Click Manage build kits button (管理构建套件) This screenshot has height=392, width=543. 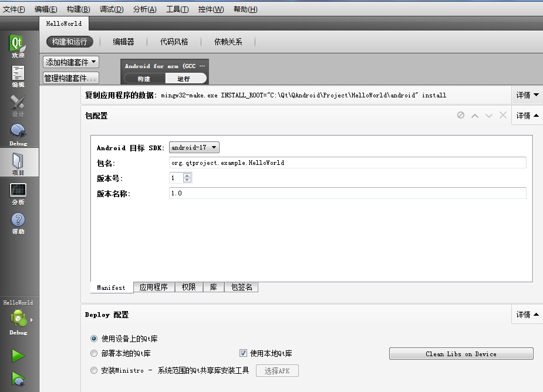click(x=71, y=78)
